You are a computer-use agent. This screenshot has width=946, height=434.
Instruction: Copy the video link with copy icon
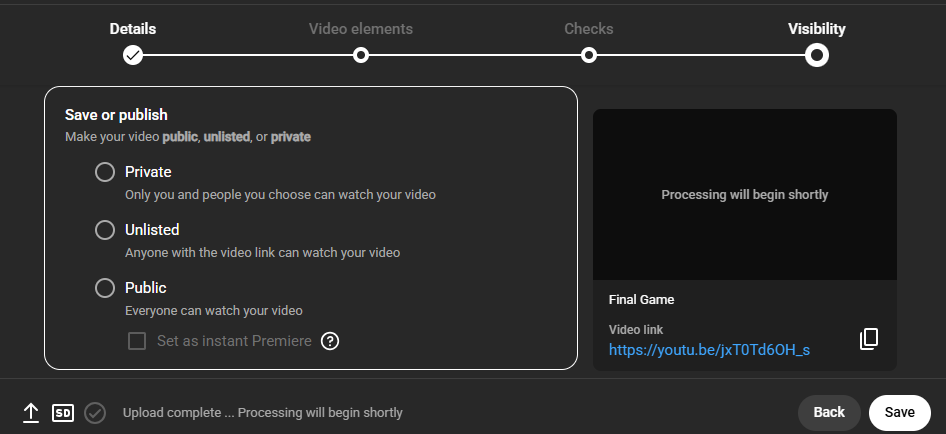[869, 339]
